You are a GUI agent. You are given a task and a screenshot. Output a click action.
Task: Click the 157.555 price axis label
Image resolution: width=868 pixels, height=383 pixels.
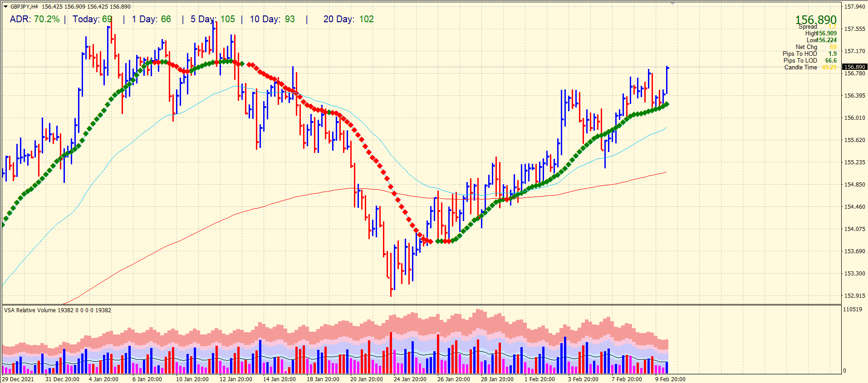(854, 29)
